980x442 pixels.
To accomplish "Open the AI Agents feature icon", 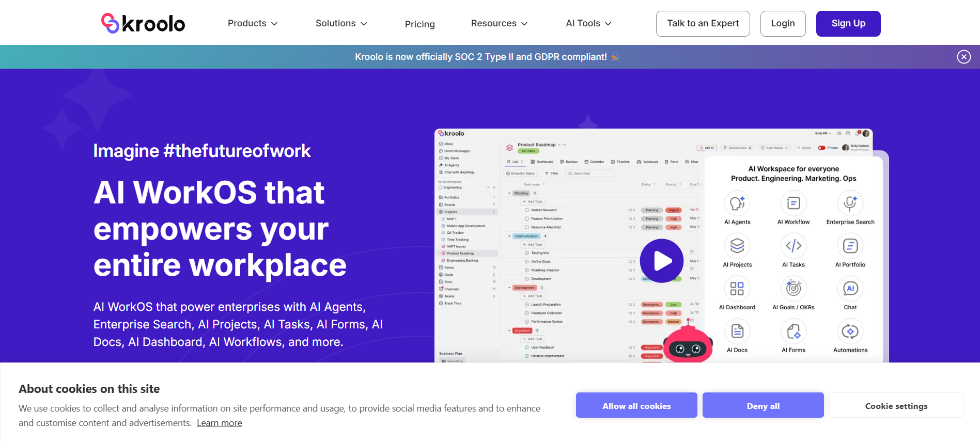I will tap(737, 203).
